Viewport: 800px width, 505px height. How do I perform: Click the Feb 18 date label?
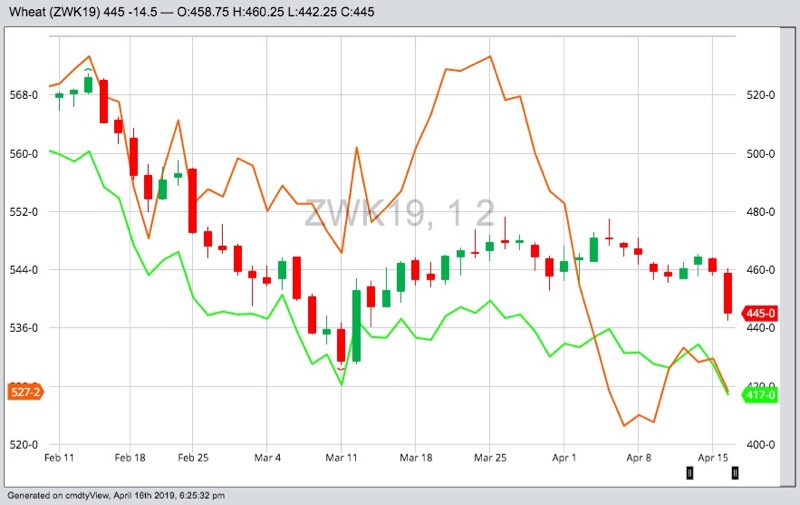click(x=130, y=458)
